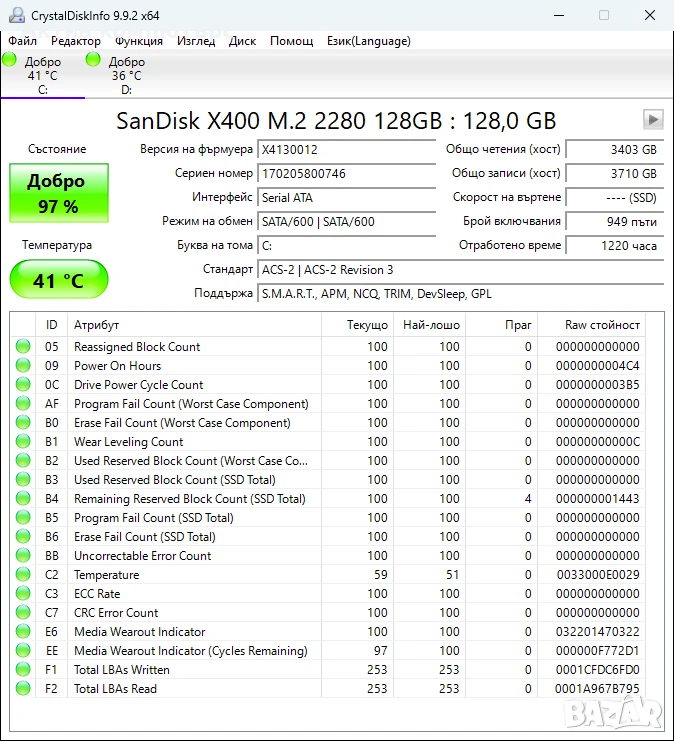Close the CrystalDiskInfo window
This screenshot has width=674, height=741.
point(650,15)
